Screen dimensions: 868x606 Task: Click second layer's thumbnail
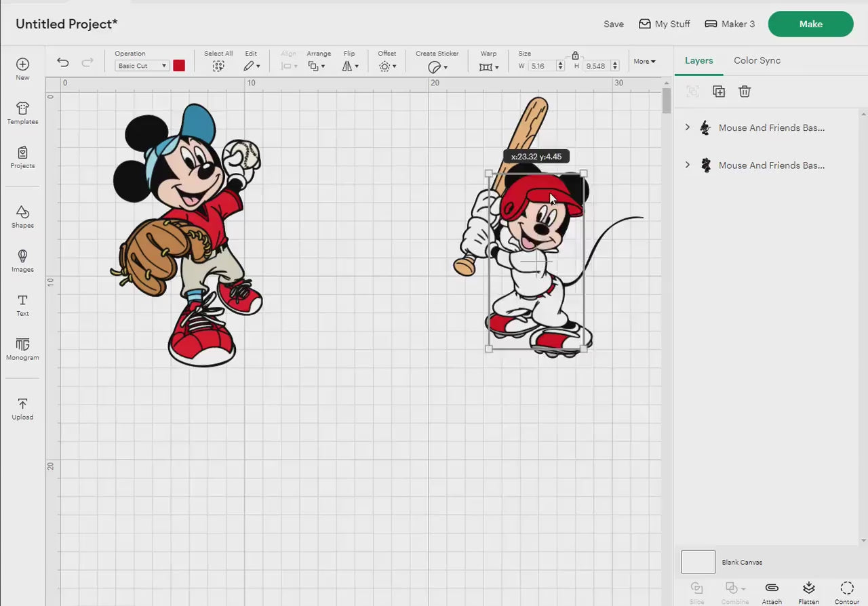[x=705, y=165]
